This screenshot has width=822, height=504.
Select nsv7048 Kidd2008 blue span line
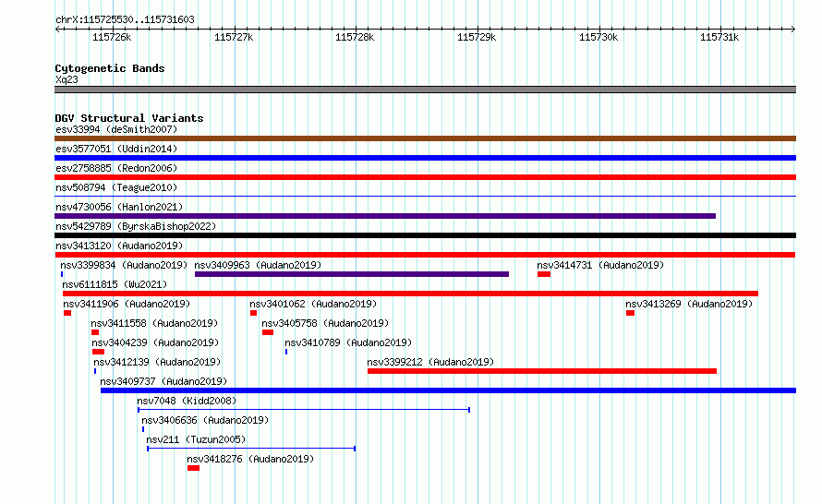[304, 410]
